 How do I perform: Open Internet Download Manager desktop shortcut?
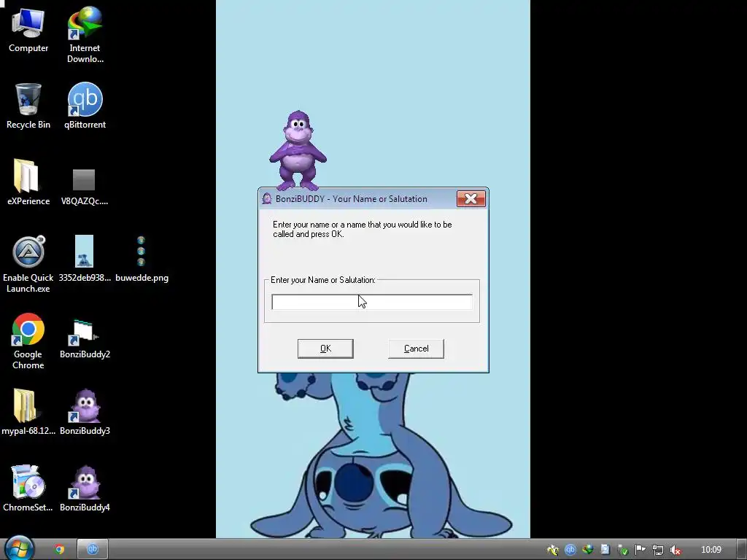[x=85, y=35]
